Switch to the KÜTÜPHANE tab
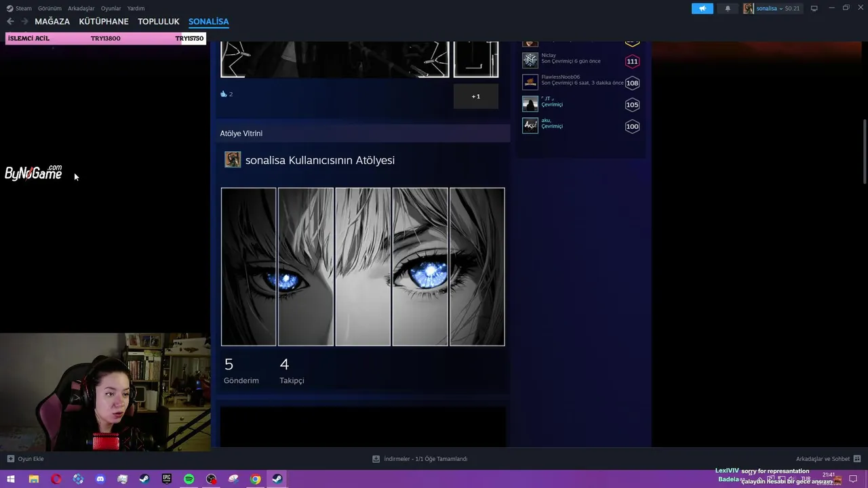Viewport: 868px width, 488px height. 104,22
